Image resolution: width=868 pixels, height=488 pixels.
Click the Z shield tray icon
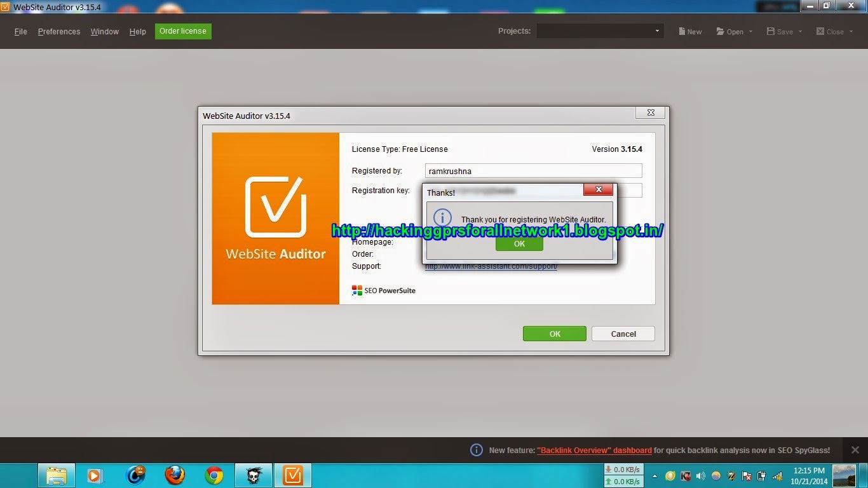pyautogui.click(x=731, y=475)
